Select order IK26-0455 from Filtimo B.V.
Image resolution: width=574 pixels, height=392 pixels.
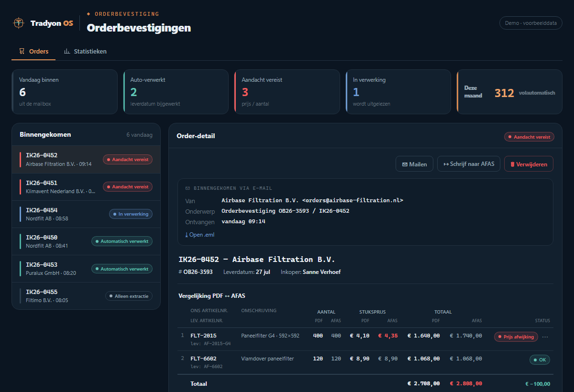(86, 296)
